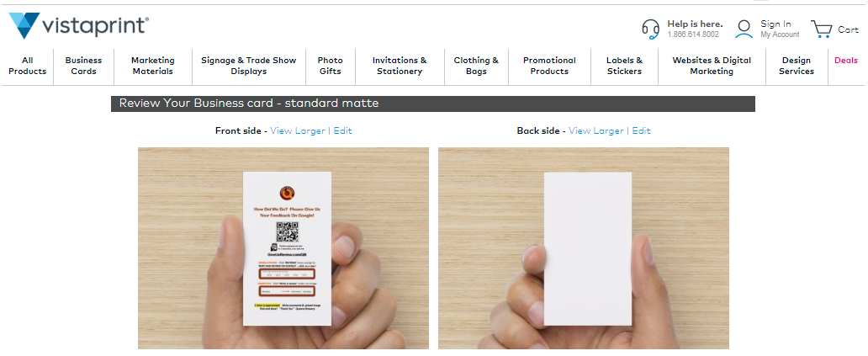
Task: Go to Design Services
Action: pyautogui.click(x=797, y=66)
